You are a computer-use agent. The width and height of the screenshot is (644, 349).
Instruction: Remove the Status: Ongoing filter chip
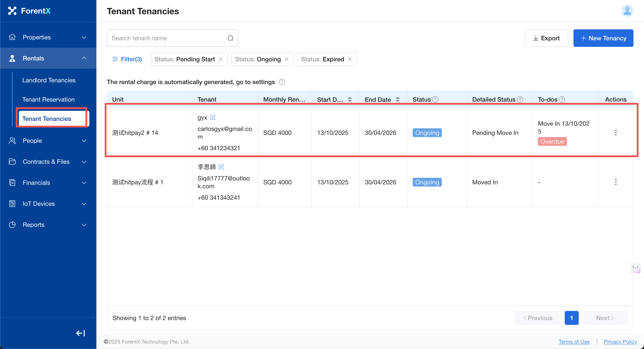click(287, 59)
